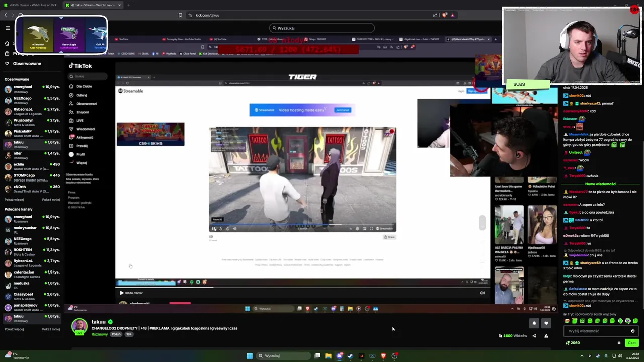Switch to the xN0rth Stream browser tab
The height and width of the screenshot is (362, 644).
pos(30,5)
